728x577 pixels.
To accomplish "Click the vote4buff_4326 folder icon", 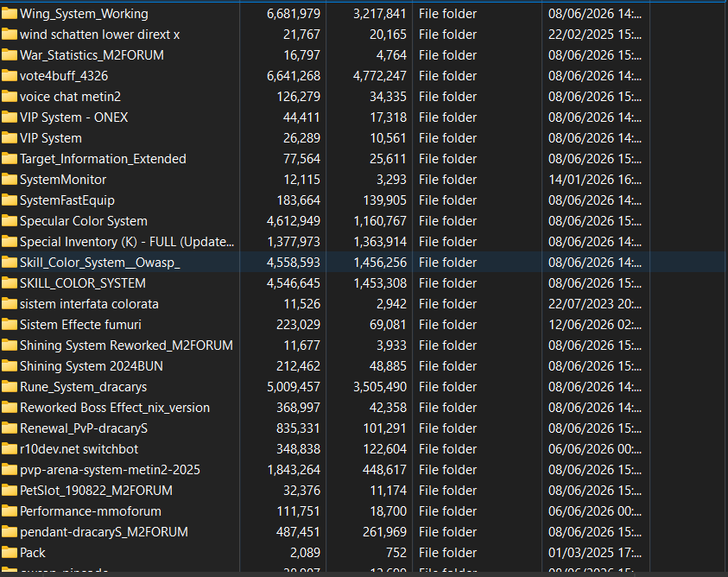I will point(9,76).
